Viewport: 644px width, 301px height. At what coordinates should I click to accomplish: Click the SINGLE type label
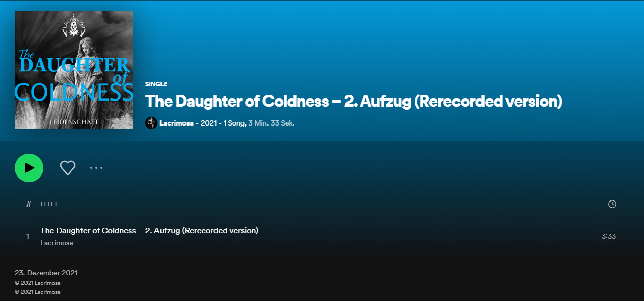click(x=156, y=84)
